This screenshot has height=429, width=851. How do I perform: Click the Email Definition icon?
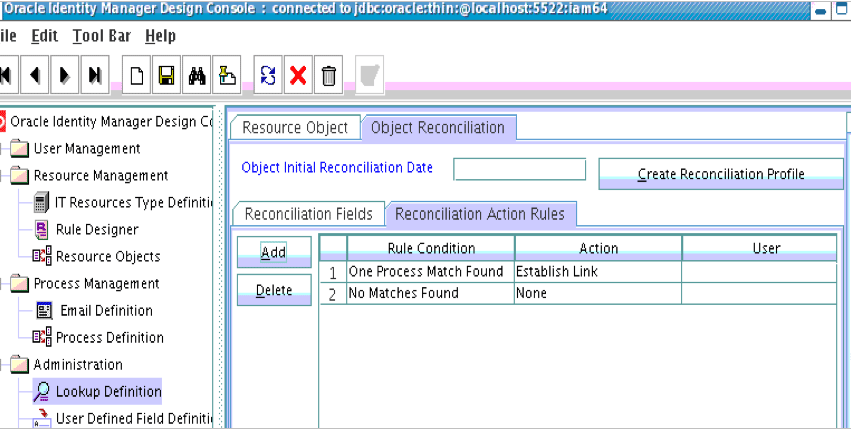point(45,311)
